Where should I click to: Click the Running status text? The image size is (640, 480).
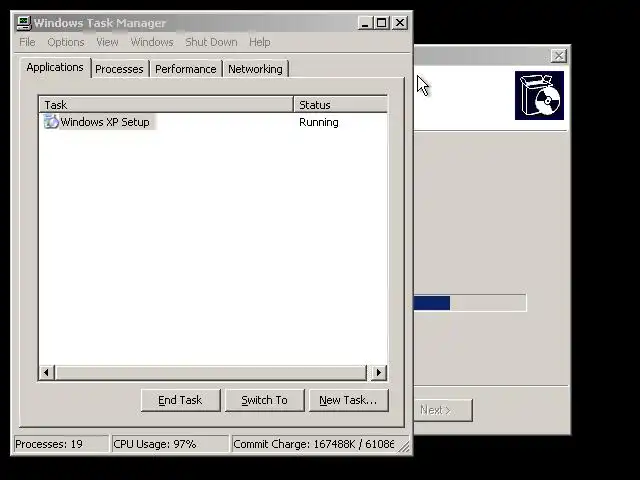[318, 122]
